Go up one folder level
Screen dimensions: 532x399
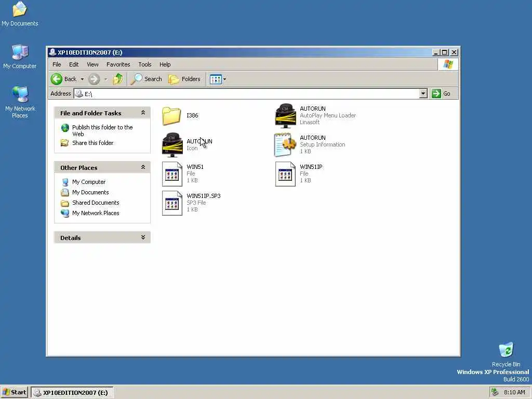coord(118,79)
